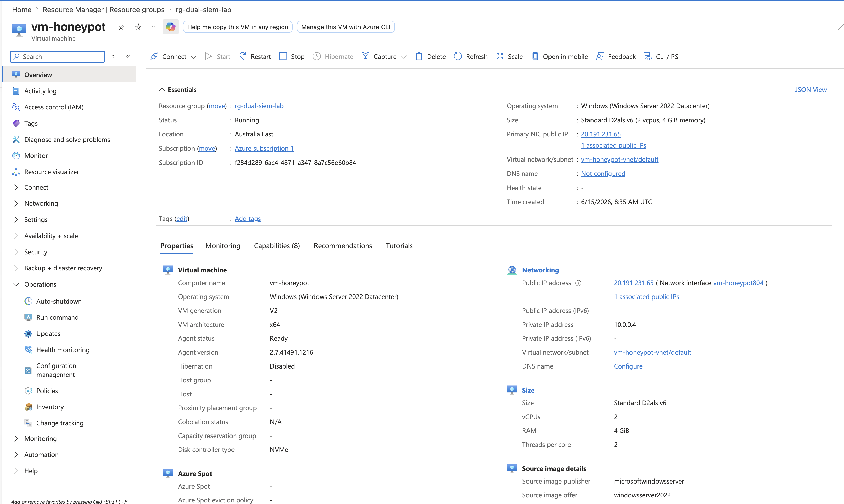Collapse the sidebar with double chevron
This screenshot has width=844, height=504.
pyautogui.click(x=128, y=57)
